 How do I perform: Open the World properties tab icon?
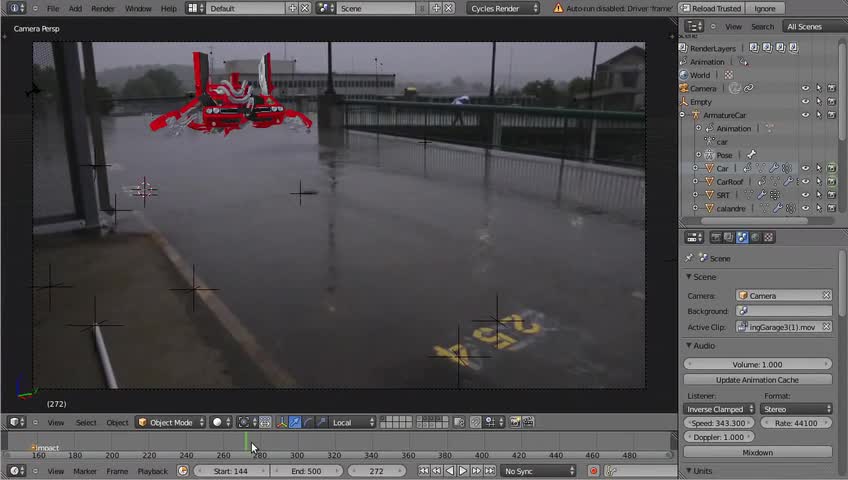click(x=755, y=237)
